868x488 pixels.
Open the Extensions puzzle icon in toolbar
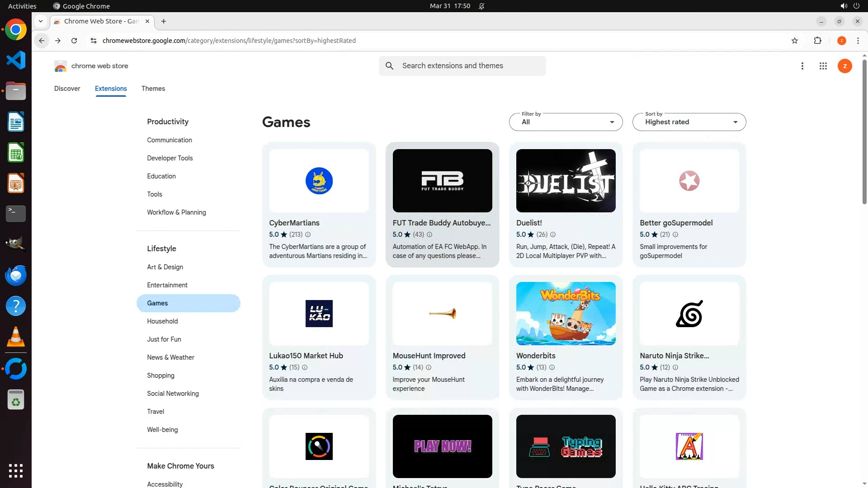pos(817,41)
